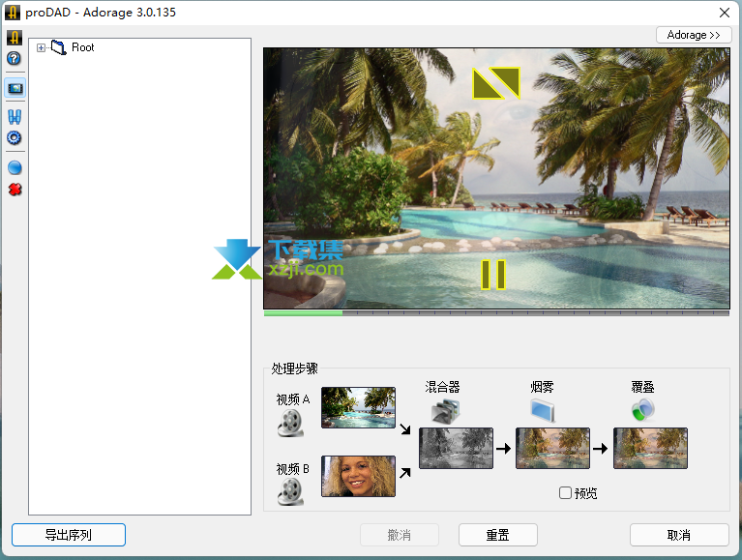Open settings with the blue gear icon
This screenshot has height=560, width=742.
(15, 137)
